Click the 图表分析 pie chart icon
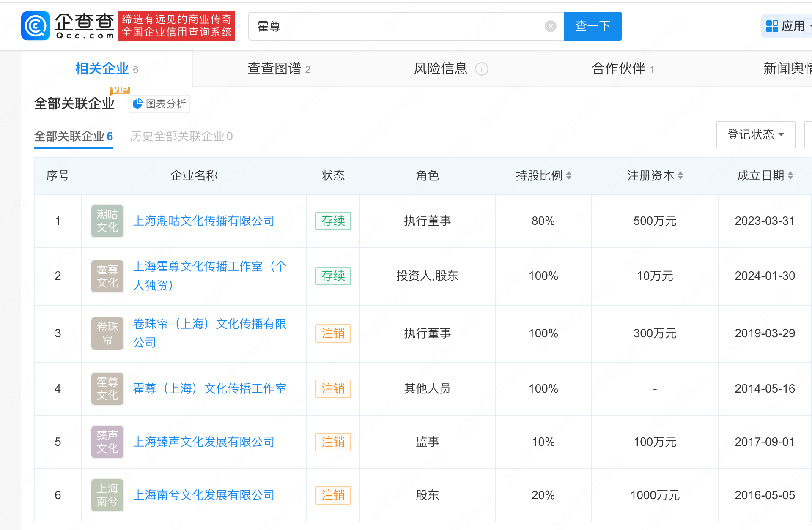Image resolution: width=812 pixels, height=530 pixels. [137, 104]
